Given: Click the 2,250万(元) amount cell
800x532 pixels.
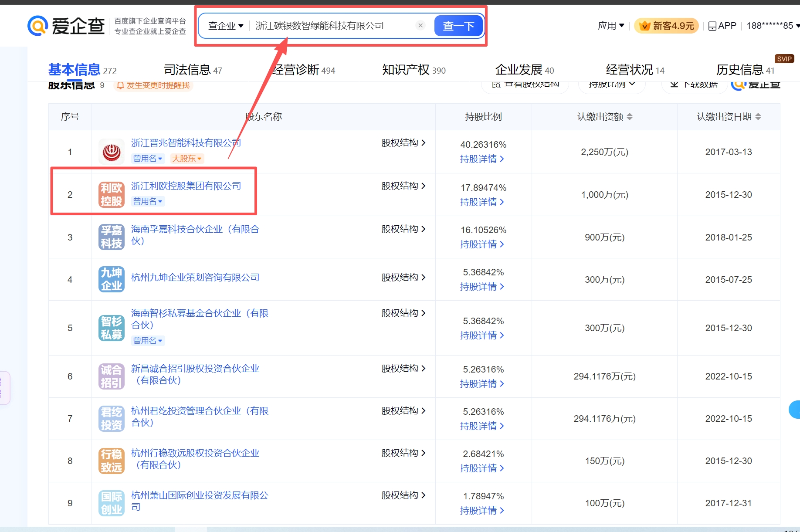Looking at the screenshot, I should click(604, 152).
